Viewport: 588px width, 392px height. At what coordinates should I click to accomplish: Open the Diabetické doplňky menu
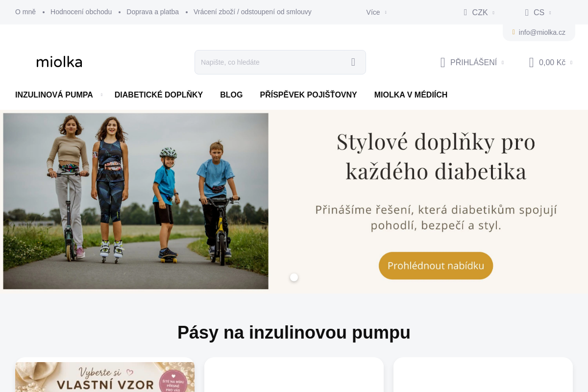click(159, 95)
